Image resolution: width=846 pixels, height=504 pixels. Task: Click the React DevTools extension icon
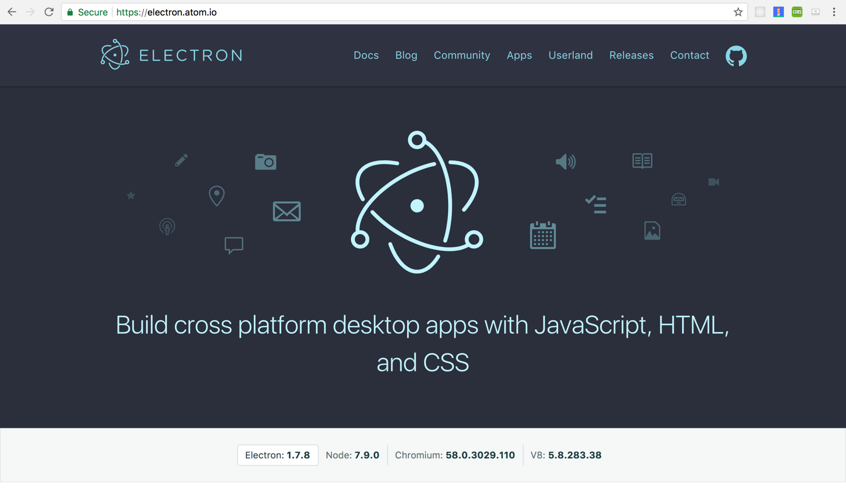coord(760,12)
